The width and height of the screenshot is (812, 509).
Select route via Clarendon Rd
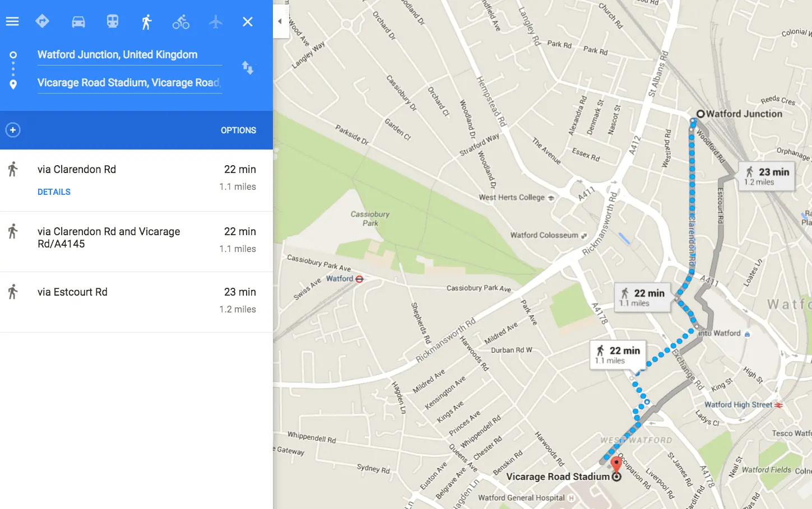click(136, 180)
